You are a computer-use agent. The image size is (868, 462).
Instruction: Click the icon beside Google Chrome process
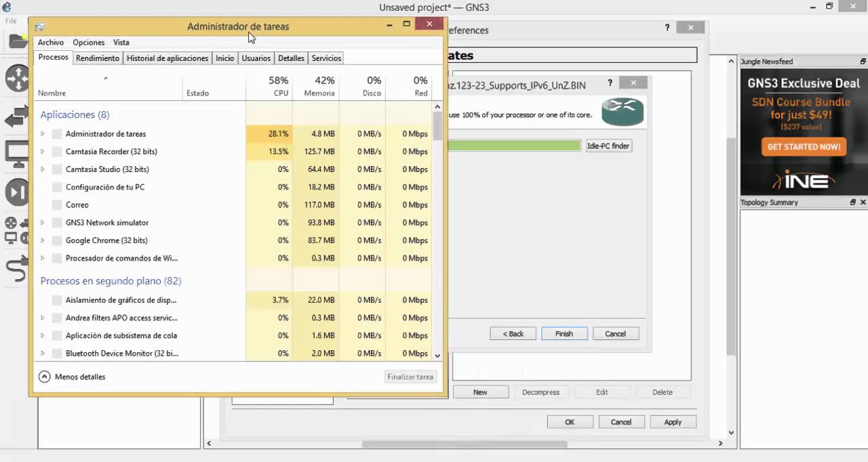pos(57,240)
